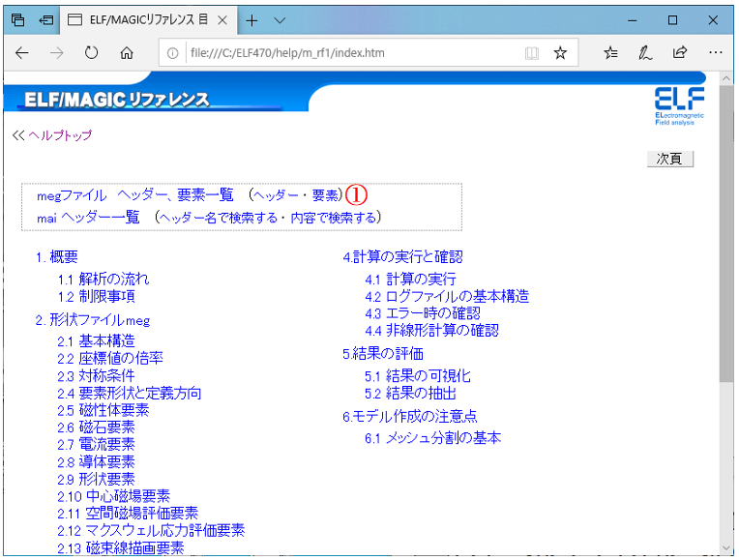Open the 要素 link in meg row

325,194
